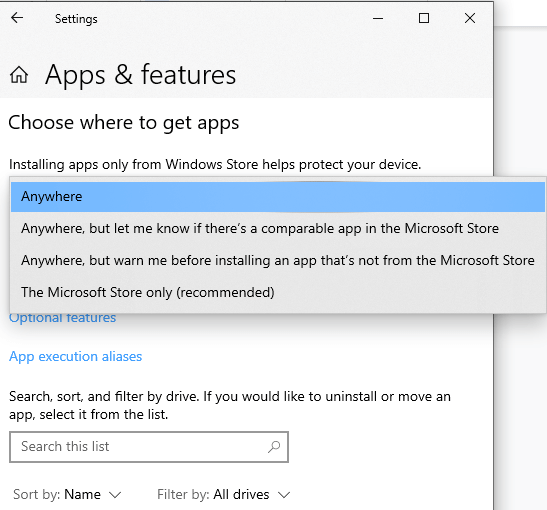Choose 'let me know if there's a comparable app' option
Screen dimensions: 547x510
pyautogui.click(x=278, y=228)
